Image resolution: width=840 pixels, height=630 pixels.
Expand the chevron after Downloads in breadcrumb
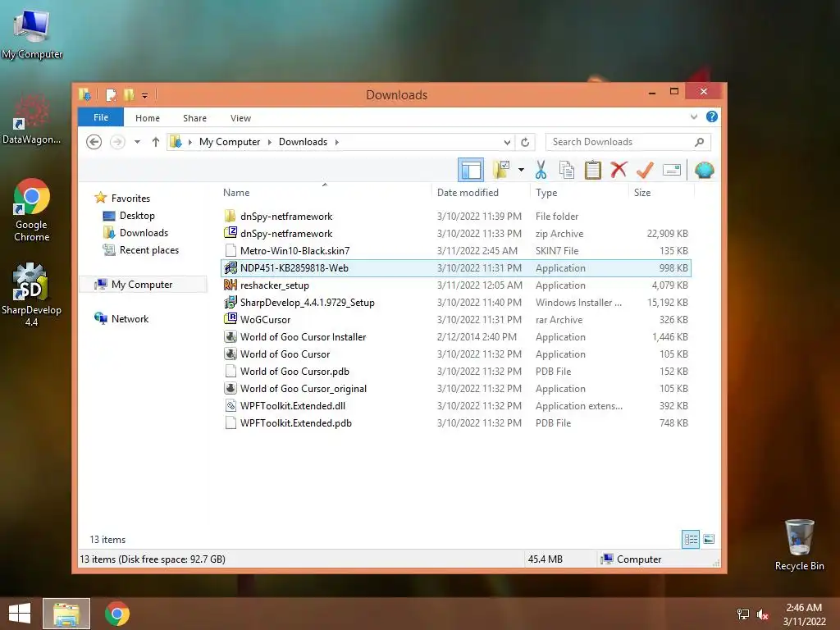[337, 142]
